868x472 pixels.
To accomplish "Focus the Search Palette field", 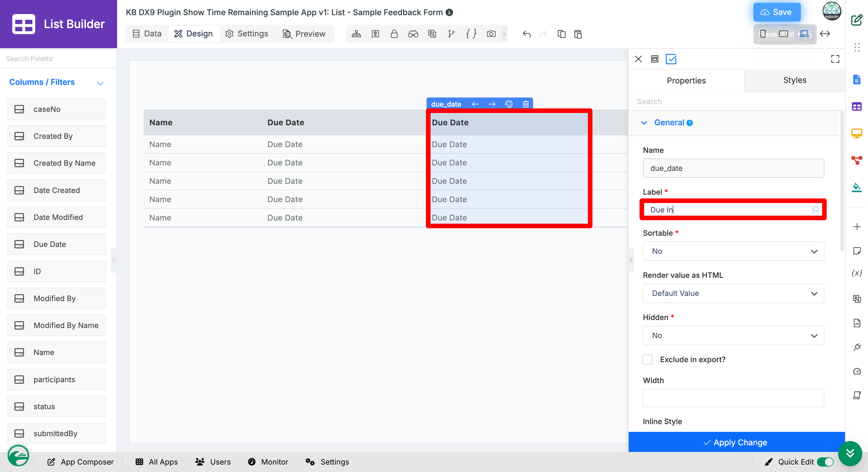I will (x=58, y=58).
